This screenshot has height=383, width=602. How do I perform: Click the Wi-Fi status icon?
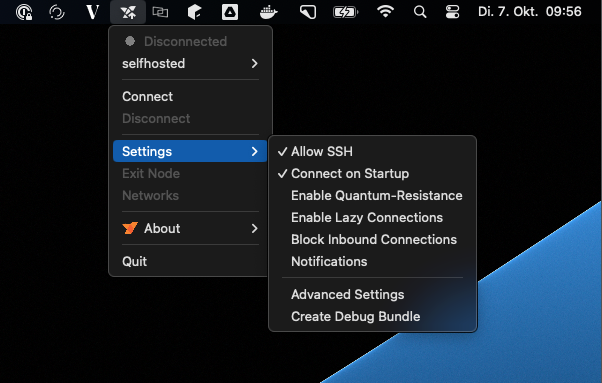[385, 12]
